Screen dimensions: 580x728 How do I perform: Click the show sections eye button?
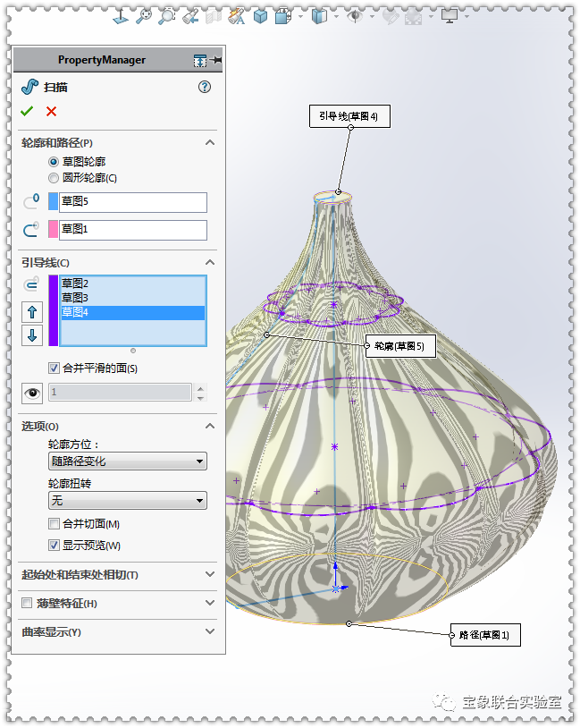[32, 393]
